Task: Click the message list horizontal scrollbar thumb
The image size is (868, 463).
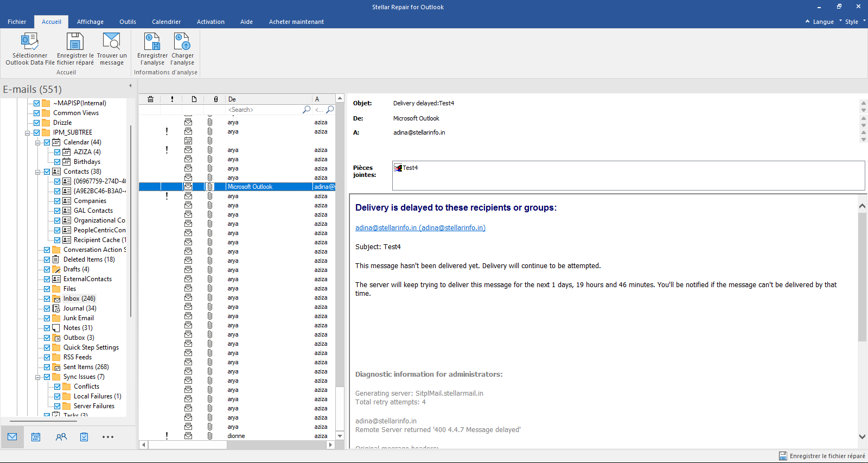Action: (x=187, y=445)
